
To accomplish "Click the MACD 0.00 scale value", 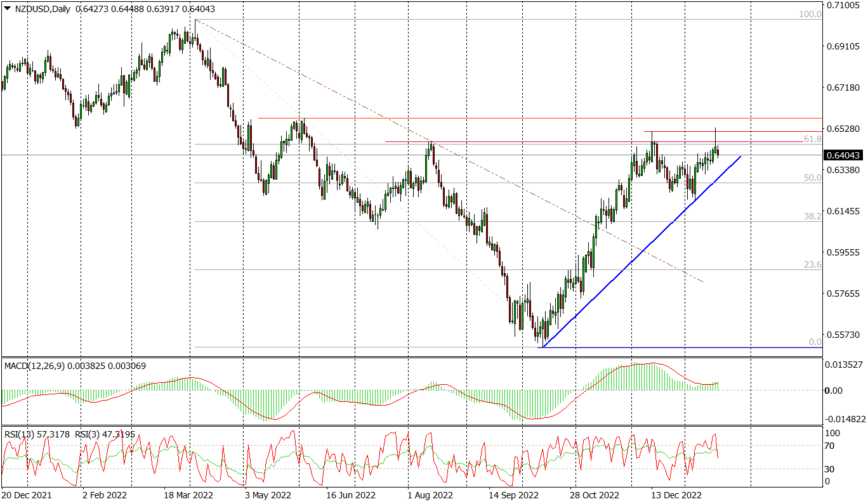I will (834, 391).
